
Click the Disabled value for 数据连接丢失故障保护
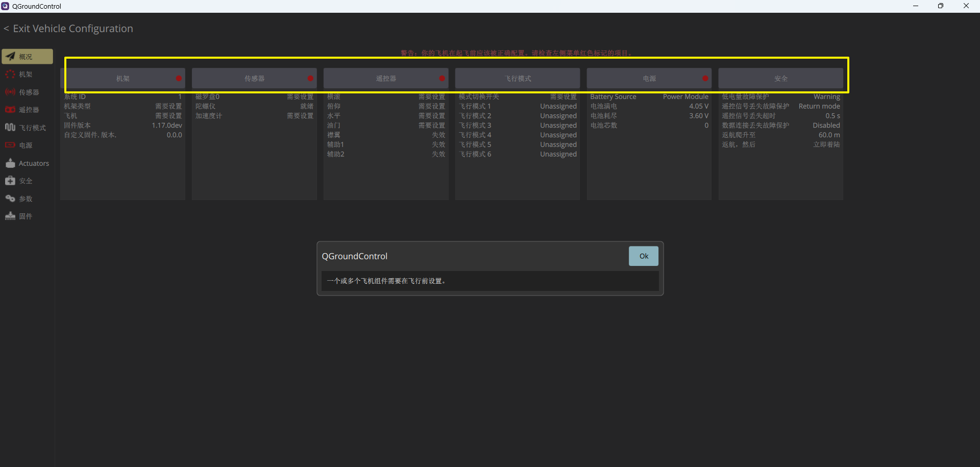coord(826,126)
